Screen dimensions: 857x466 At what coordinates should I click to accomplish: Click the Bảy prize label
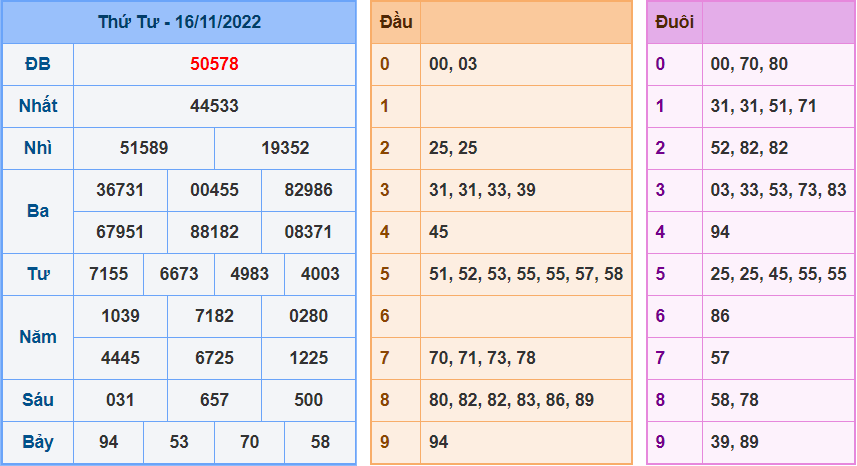tap(38, 442)
